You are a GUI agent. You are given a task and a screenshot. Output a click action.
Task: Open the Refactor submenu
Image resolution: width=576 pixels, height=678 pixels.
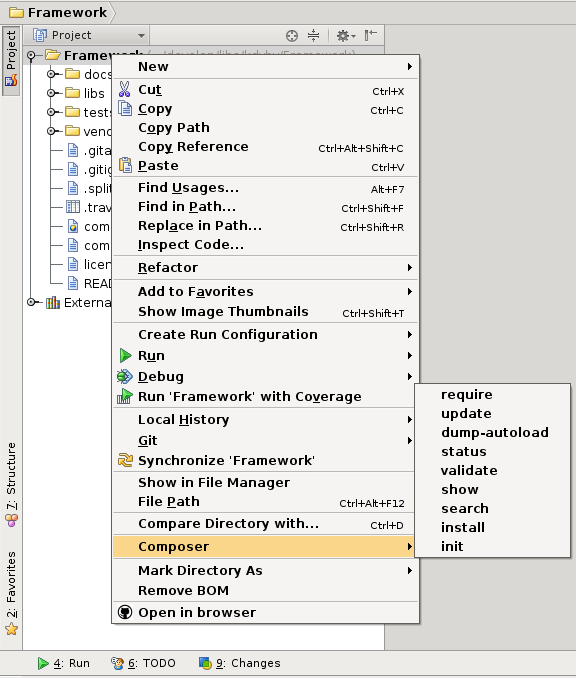pos(265,268)
